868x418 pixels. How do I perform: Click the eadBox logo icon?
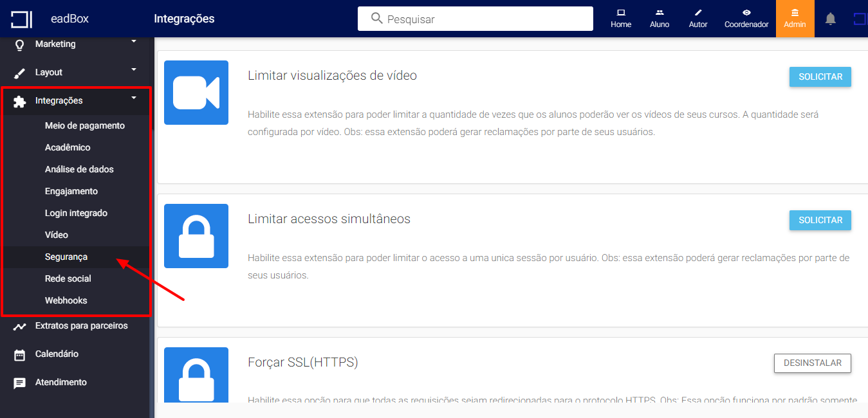[21, 19]
